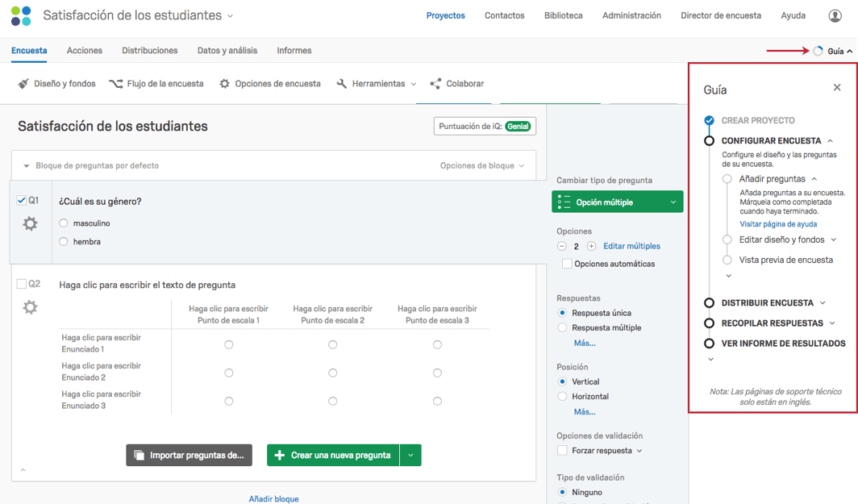Click the Colaborar share icon
858x504 pixels.
pyautogui.click(x=435, y=84)
